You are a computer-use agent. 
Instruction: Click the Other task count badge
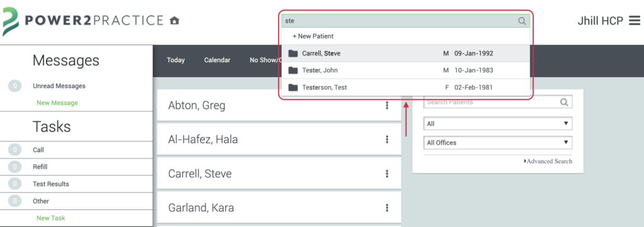coord(15,201)
